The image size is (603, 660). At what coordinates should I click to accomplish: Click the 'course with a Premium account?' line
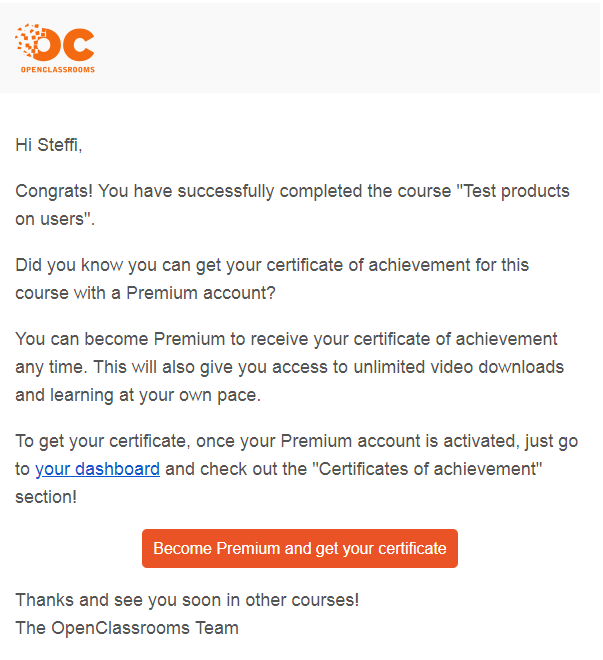click(x=145, y=293)
